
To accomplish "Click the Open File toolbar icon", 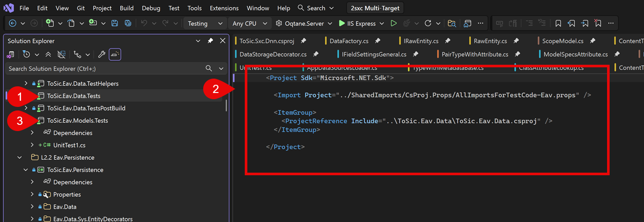I will (71, 23).
